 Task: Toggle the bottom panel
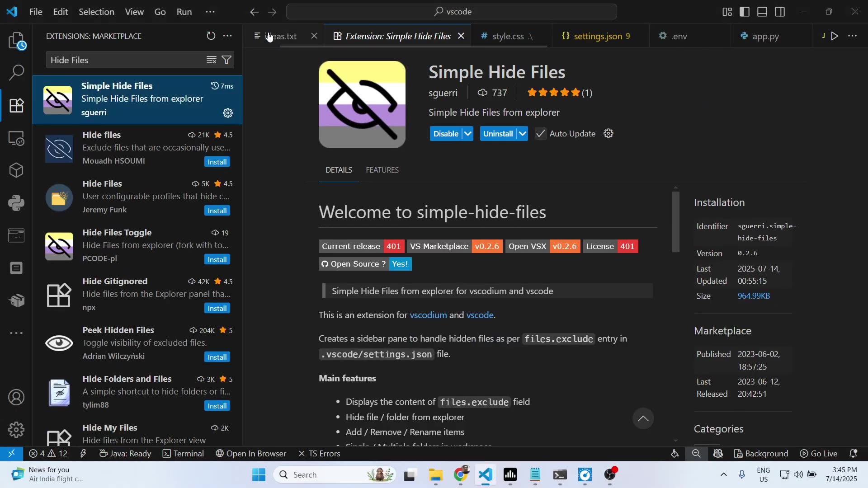pyautogui.click(x=762, y=12)
